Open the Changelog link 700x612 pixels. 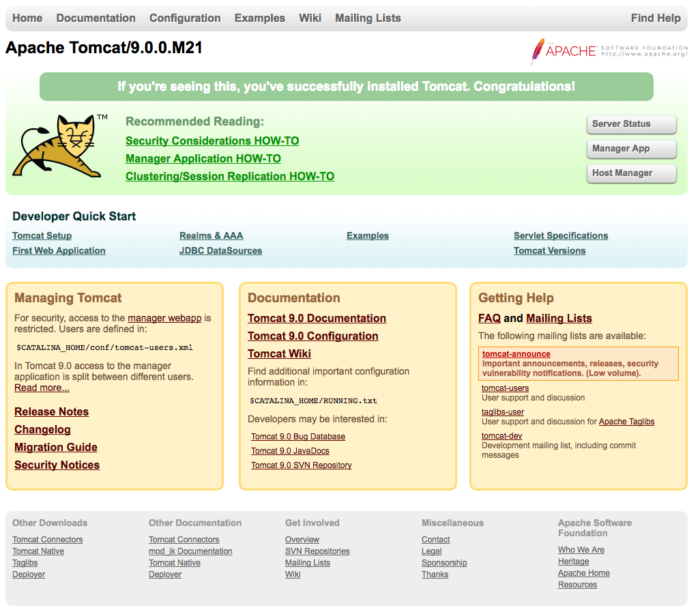[42, 429]
